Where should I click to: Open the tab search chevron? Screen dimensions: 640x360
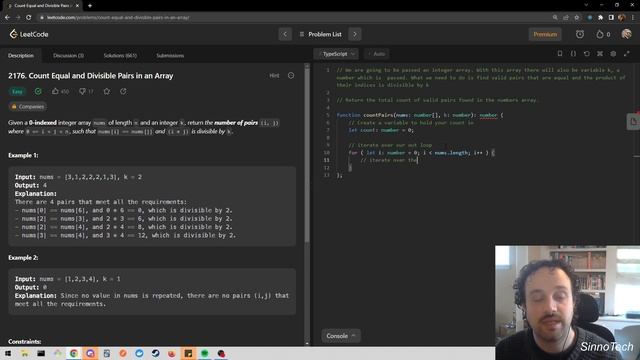[x=586, y=5]
